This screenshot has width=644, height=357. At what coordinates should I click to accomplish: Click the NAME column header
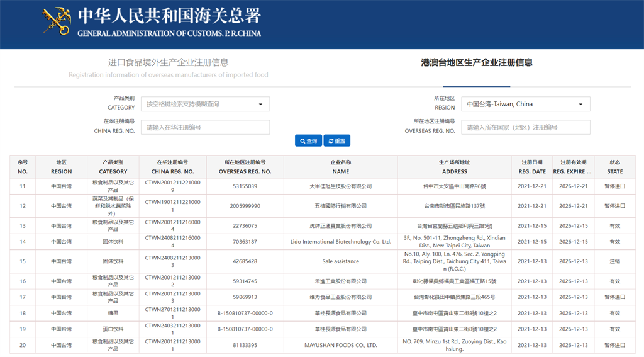click(340, 167)
